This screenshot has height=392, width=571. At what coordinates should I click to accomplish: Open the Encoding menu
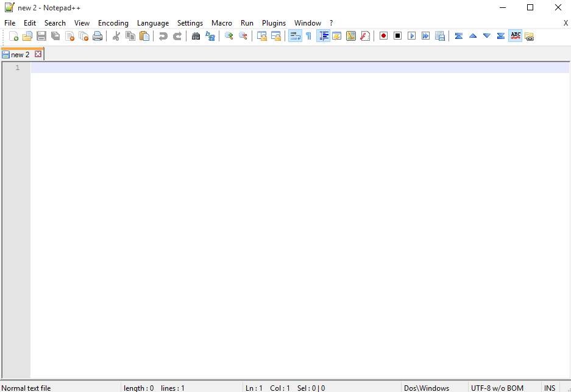coord(113,23)
